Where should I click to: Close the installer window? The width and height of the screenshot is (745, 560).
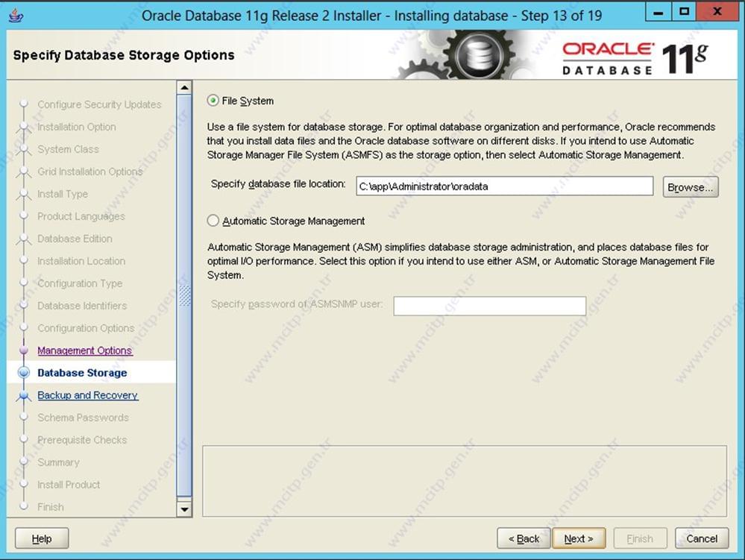(717, 12)
